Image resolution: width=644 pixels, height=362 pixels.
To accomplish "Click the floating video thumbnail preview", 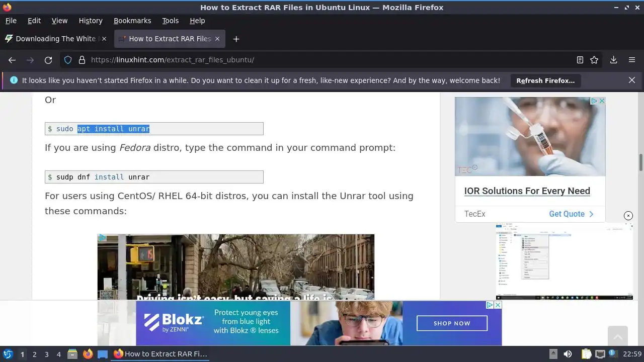I will [564, 261].
